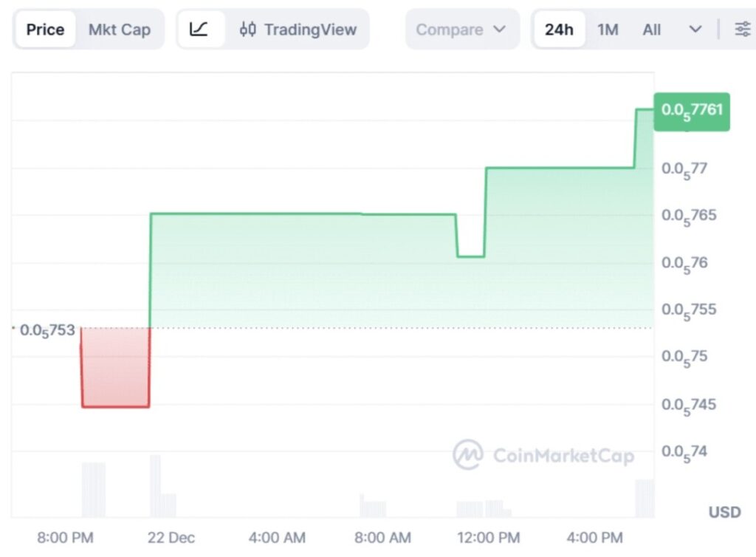Click the volume bar near 22 Dec

click(x=155, y=486)
